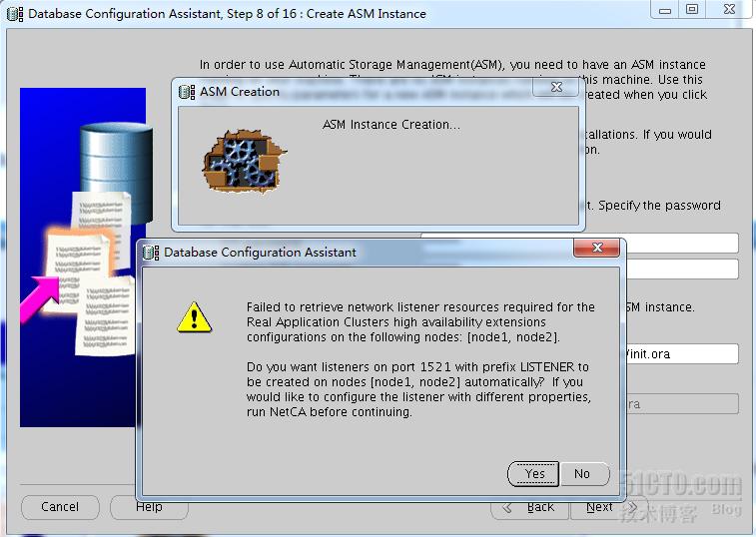Close the ASM Creation progress window
This screenshot has height=537, width=756.
[556, 87]
